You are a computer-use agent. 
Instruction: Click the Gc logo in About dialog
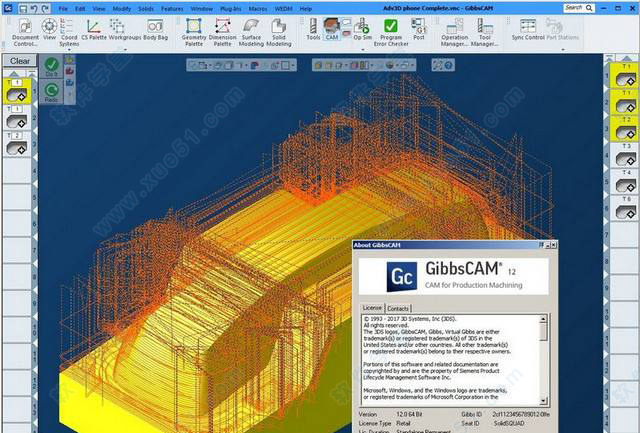click(x=402, y=277)
